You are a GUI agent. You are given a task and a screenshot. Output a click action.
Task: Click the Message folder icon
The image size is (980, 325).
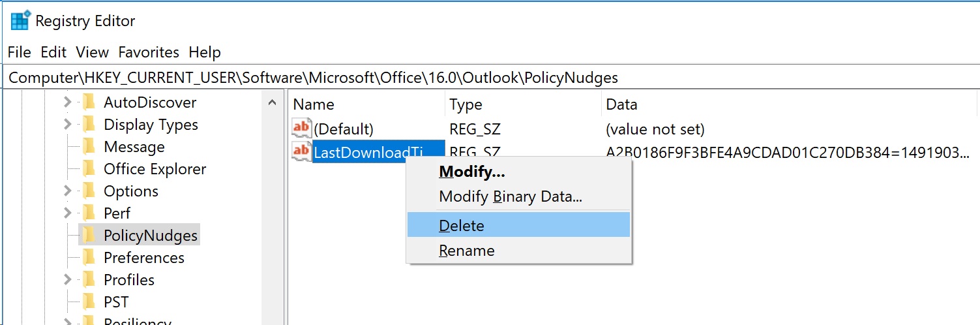pyautogui.click(x=89, y=147)
